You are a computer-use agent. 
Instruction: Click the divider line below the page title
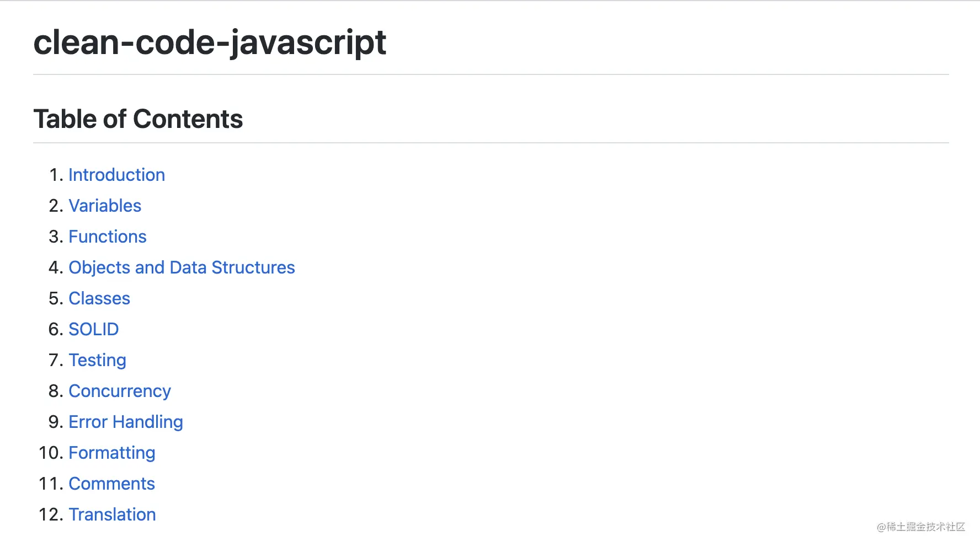click(x=491, y=74)
